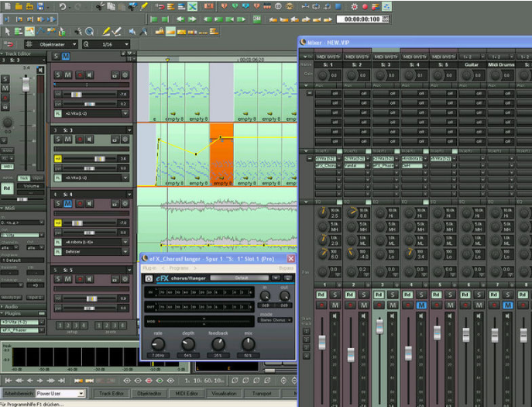This screenshot has width=532, height=407.
Task: Click the undo arrow icon
Action: click(63, 6)
